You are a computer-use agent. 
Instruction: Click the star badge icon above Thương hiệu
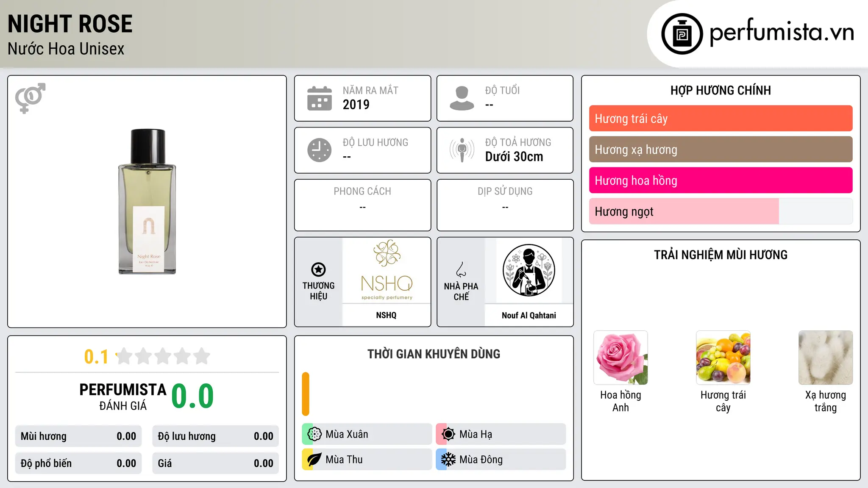pos(318,269)
